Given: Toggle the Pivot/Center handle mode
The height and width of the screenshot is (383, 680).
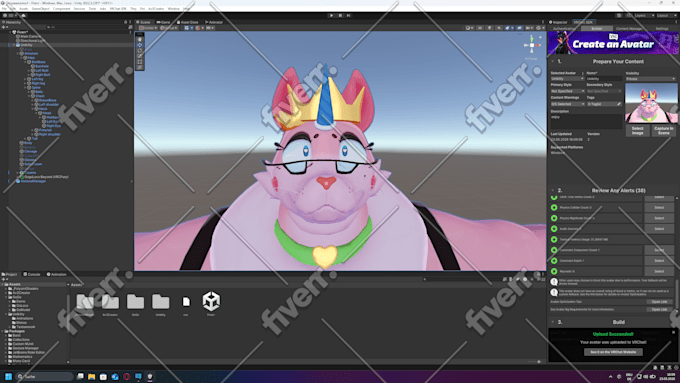Looking at the screenshot, I should click(148, 28).
